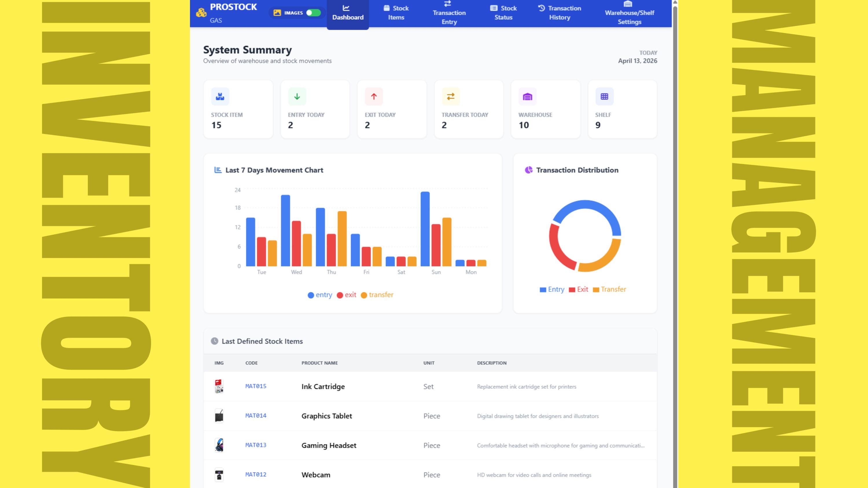Toggle the entry series in bar chart legend
This screenshot has height=488, width=868.
tap(320, 295)
